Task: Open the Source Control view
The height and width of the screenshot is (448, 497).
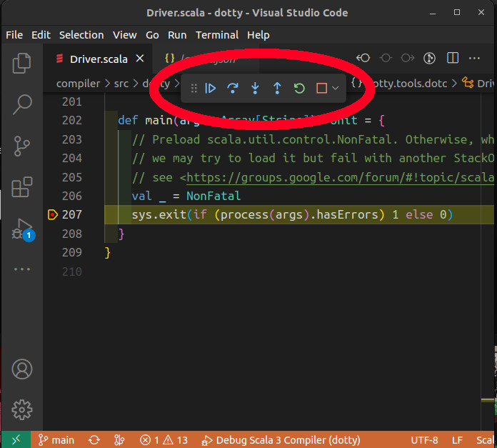Action: click(x=22, y=146)
